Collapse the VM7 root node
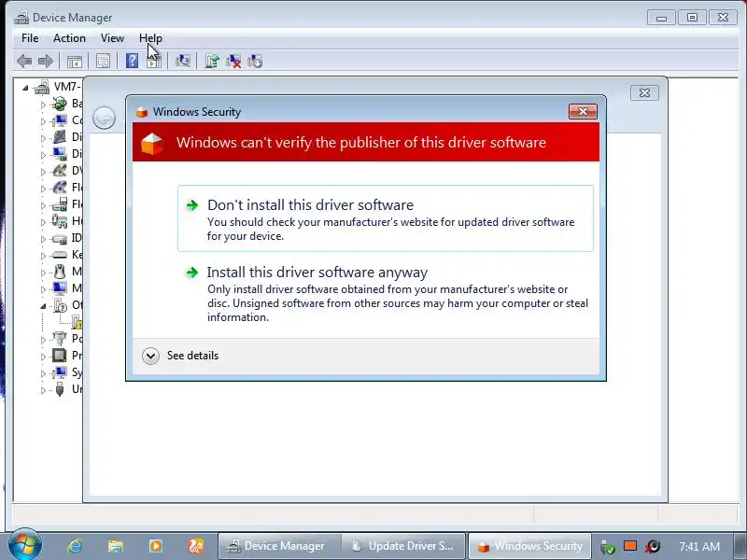The width and height of the screenshot is (747, 560). point(25,88)
